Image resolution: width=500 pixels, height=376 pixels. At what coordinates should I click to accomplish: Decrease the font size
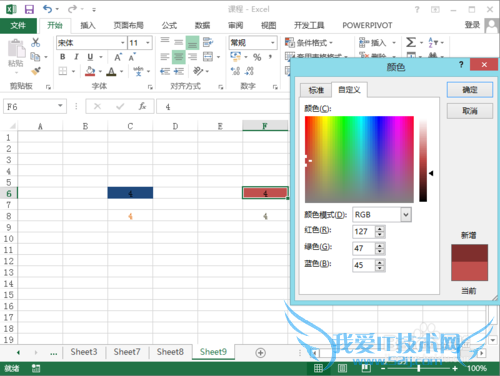[132, 57]
